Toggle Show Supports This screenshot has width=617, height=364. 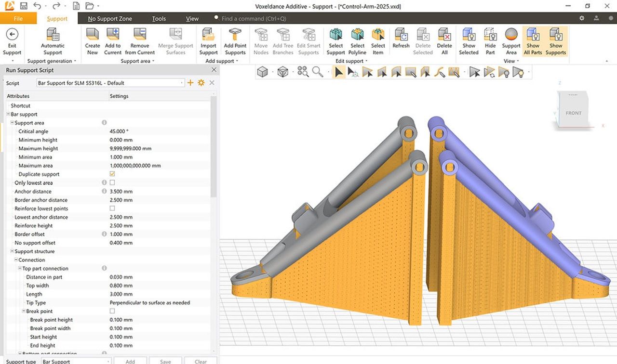click(x=556, y=42)
